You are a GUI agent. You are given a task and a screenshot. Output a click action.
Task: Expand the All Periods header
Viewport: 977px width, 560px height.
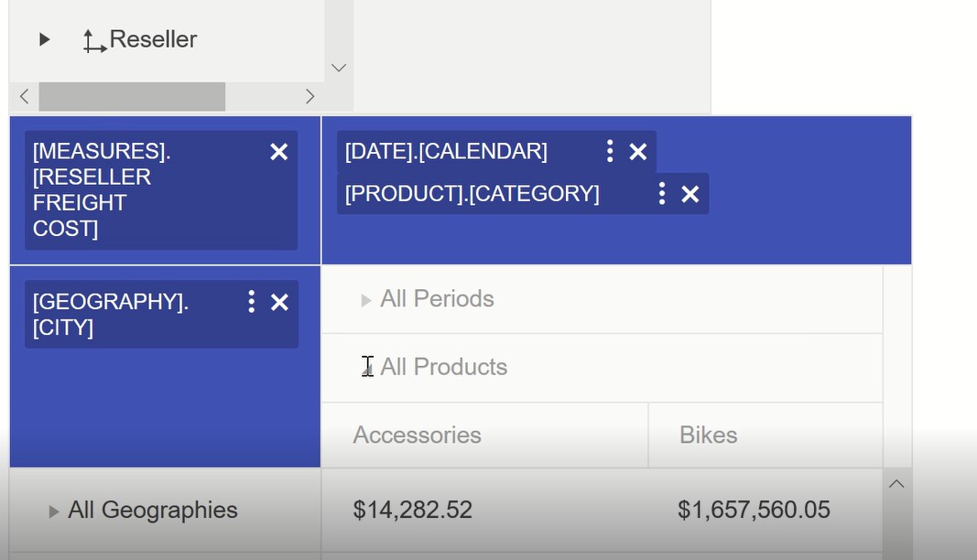coord(366,300)
